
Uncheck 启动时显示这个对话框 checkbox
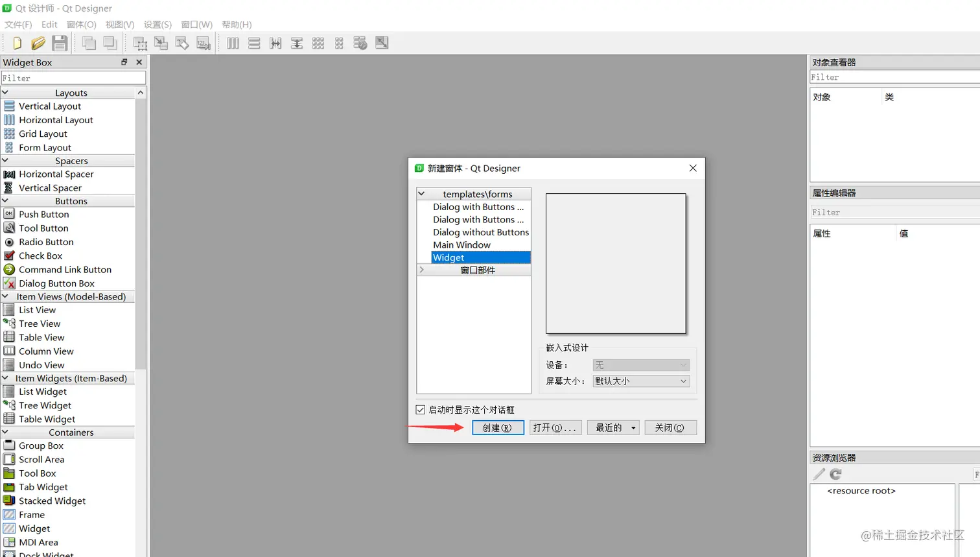[420, 409]
